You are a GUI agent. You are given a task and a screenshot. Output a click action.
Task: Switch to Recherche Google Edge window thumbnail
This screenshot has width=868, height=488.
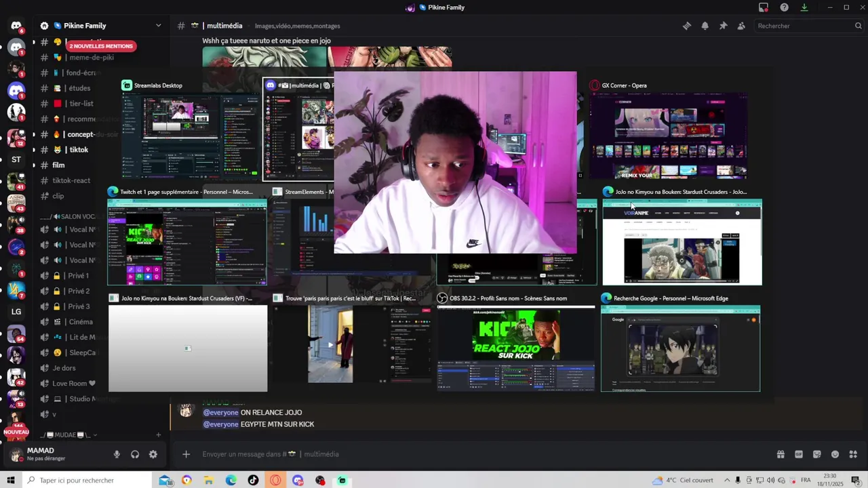(x=680, y=343)
